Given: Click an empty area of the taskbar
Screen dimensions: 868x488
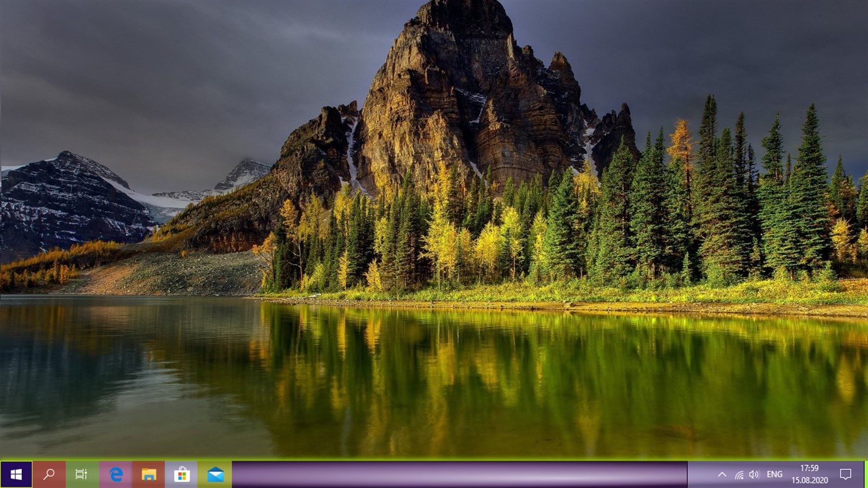Looking at the screenshot, I should click(x=434, y=474).
